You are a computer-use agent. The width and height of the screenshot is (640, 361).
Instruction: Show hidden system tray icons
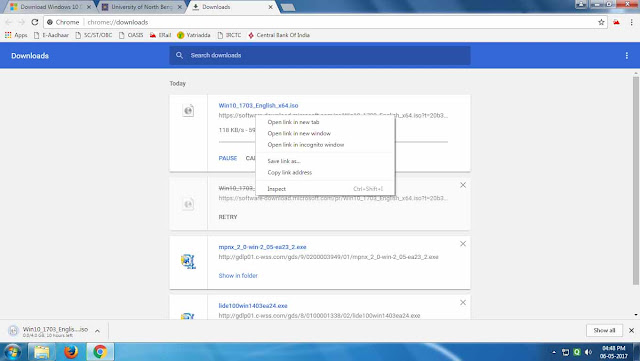click(x=554, y=352)
